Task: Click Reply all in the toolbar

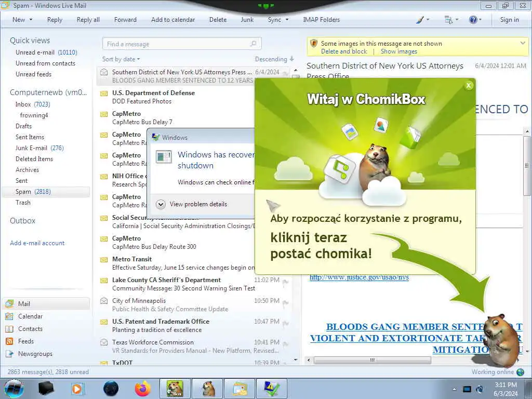Action: (x=88, y=20)
